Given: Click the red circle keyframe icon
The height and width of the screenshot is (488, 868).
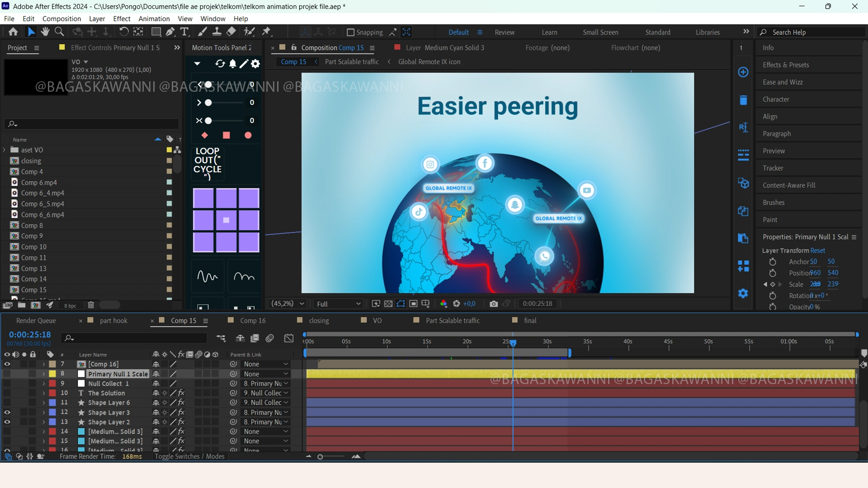Looking at the screenshot, I should pyautogui.click(x=248, y=135).
